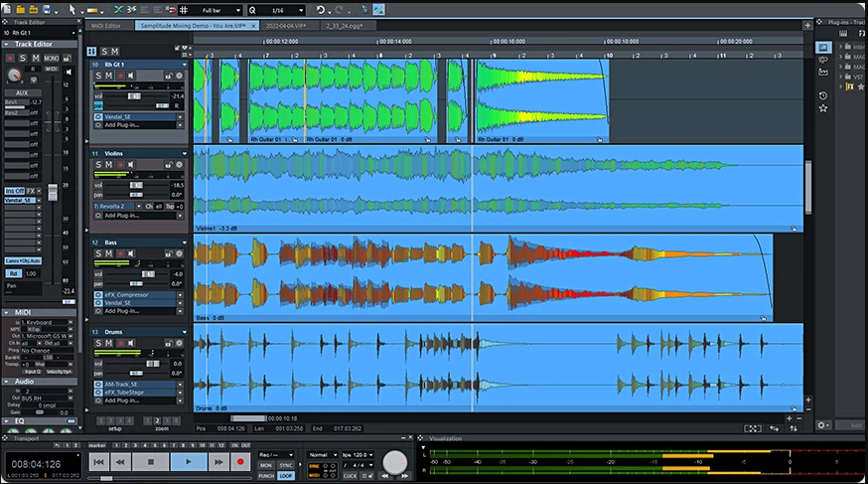Toggle eFX_Compressor power on Bass track
Viewport: 868px width, 484px height.
(98, 294)
